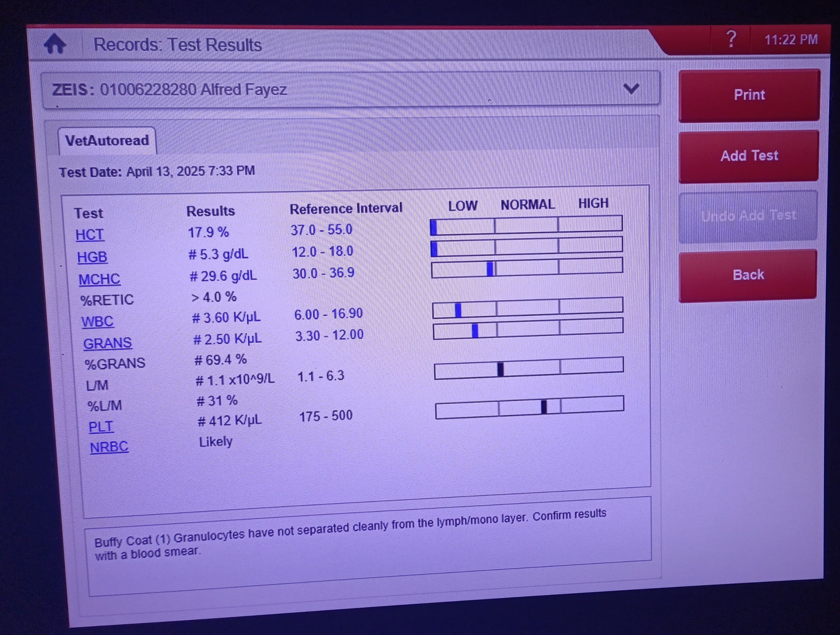Select the WBC result 3.60 K/µL
The image size is (840, 635).
tap(226, 317)
